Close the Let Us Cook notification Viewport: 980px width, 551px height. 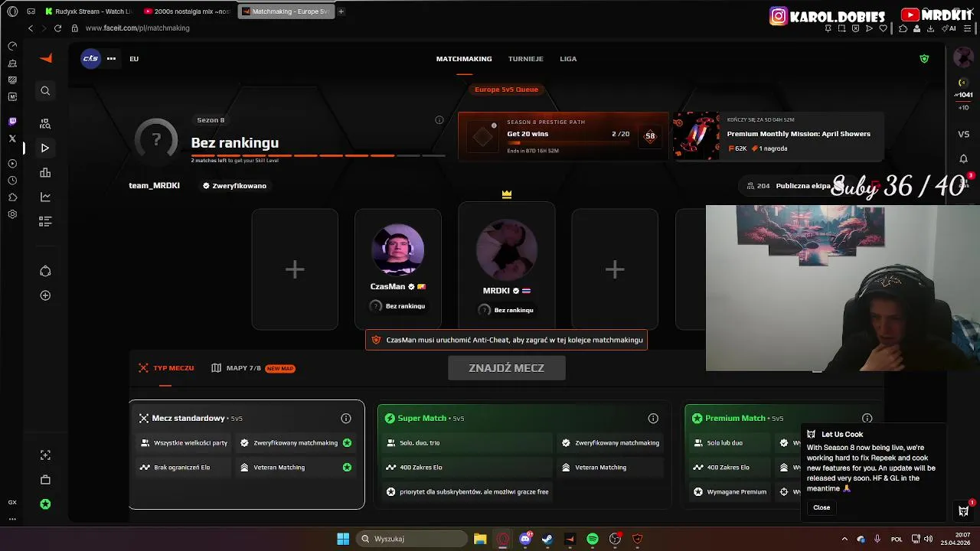[x=822, y=507]
